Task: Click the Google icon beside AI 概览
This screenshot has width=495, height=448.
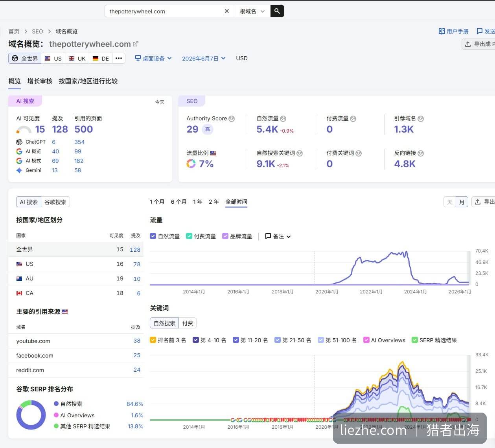Action: tap(19, 151)
